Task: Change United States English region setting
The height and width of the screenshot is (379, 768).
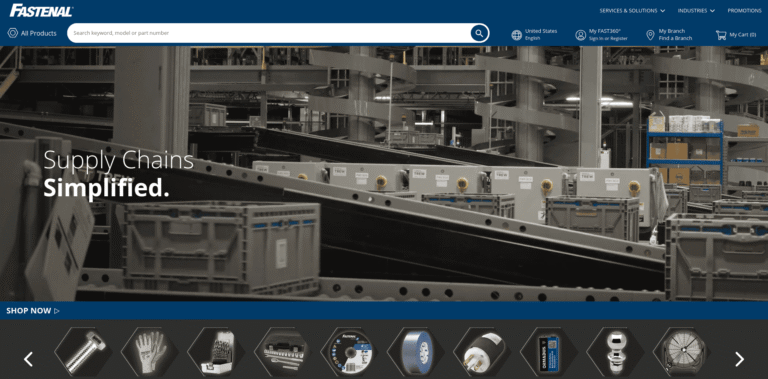Action: point(541,34)
